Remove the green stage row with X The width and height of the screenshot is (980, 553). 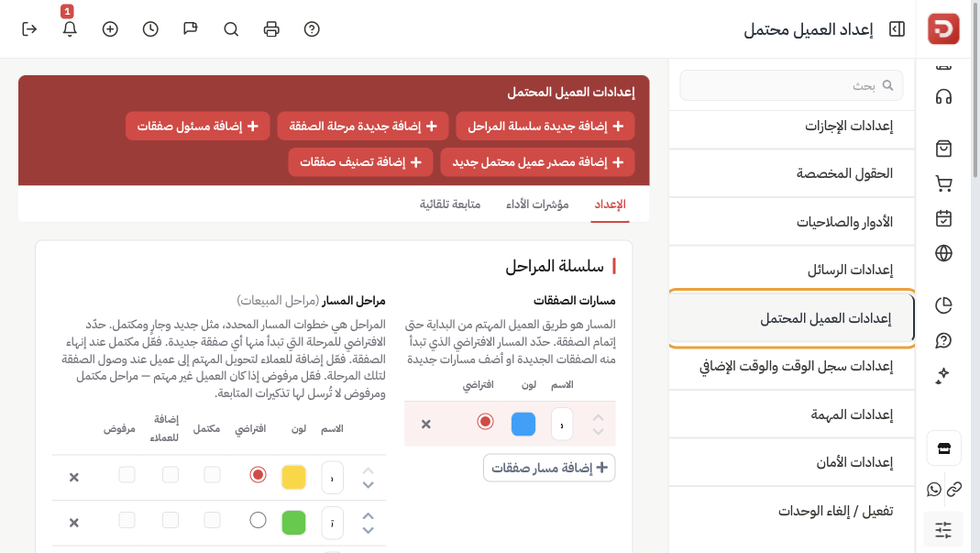click(73, 523)
